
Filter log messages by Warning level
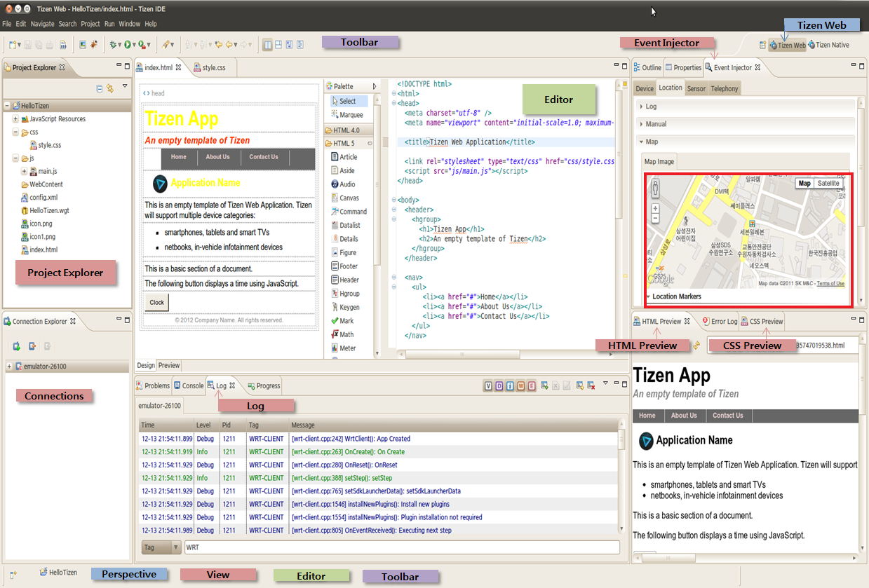[x=520, y=386]
